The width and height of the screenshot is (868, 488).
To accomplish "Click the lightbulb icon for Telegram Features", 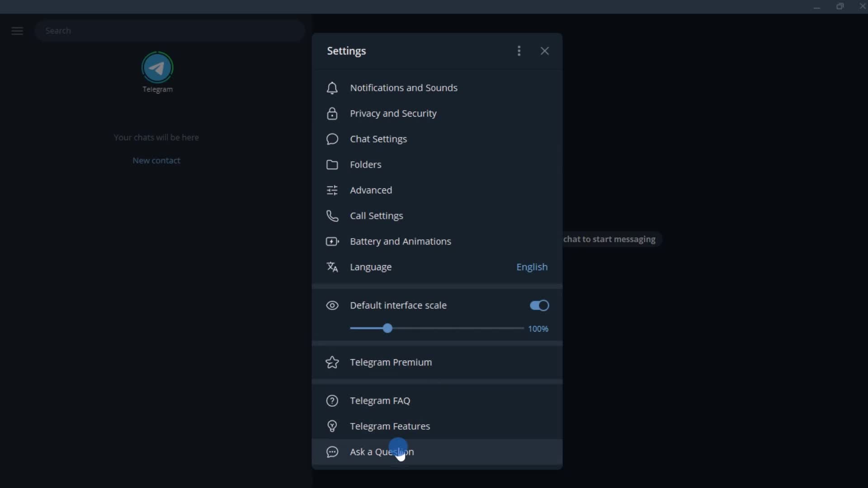I will 332,426.
